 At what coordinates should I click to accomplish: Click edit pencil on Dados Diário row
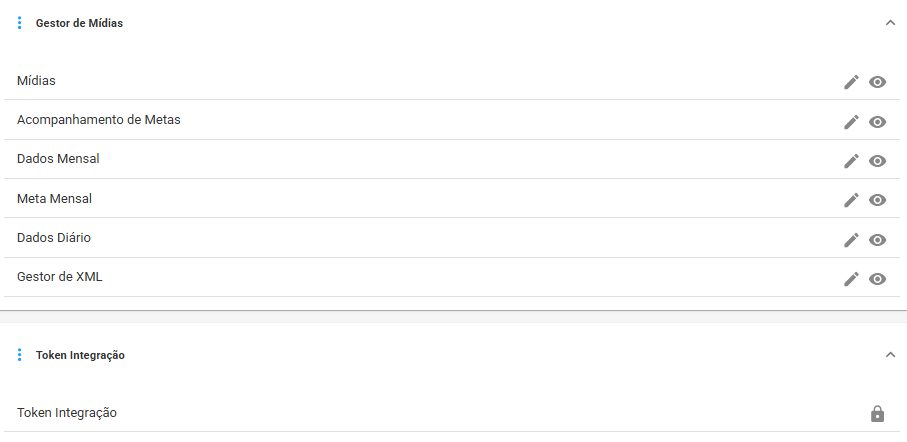click(851, 240)
